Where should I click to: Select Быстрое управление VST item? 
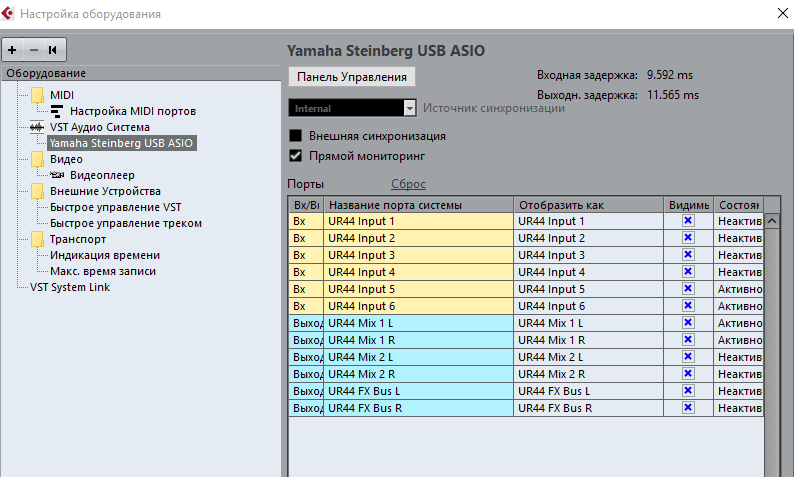(115, 207)
